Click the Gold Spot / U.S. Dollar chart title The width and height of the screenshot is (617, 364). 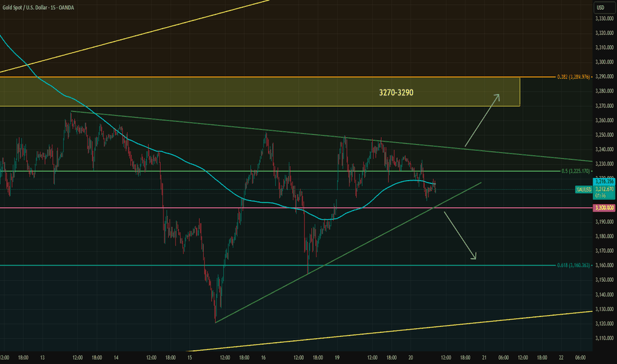38,7
